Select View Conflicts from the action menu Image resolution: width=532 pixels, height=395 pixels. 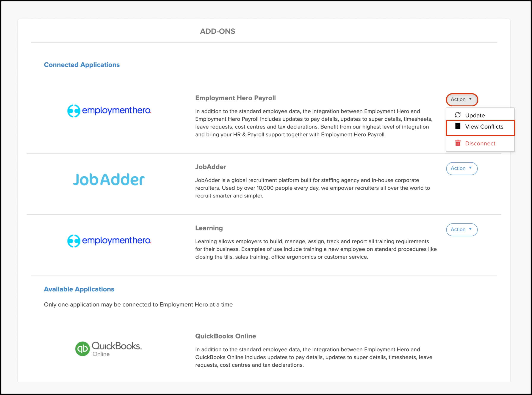(x=484, y=127)
